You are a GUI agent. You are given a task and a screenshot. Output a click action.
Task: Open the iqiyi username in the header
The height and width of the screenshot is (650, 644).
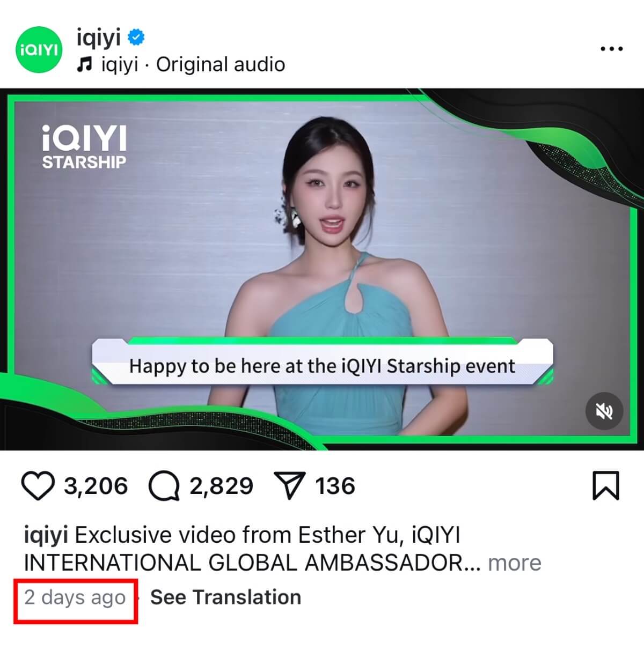(98, 37)
